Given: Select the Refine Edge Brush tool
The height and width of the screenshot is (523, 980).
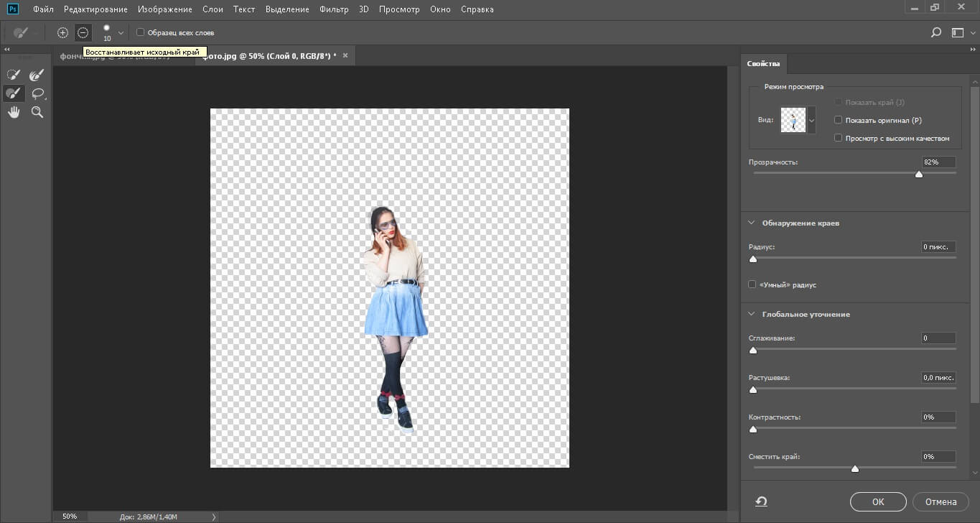Looking at the screenshot, I should click(x=37, y=75).
